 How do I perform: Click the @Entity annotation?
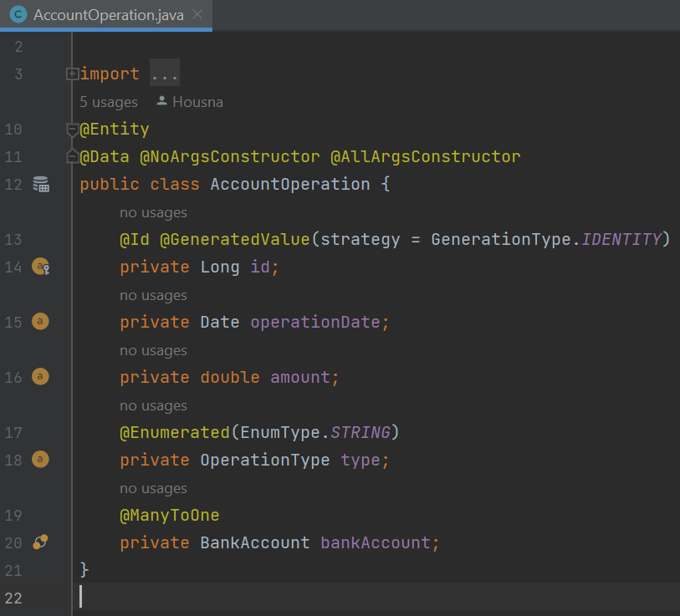[x=115, y=130]
